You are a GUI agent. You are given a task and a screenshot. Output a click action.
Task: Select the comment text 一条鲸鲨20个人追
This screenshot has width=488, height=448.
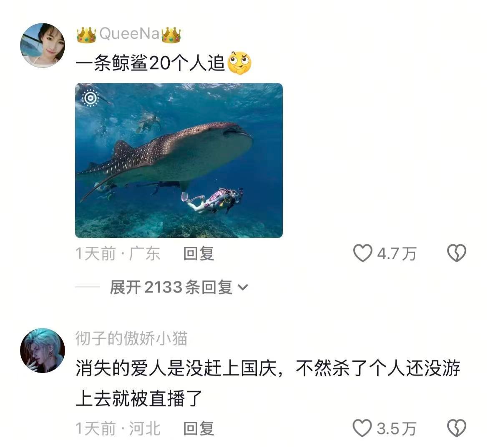tap(150, 64)
